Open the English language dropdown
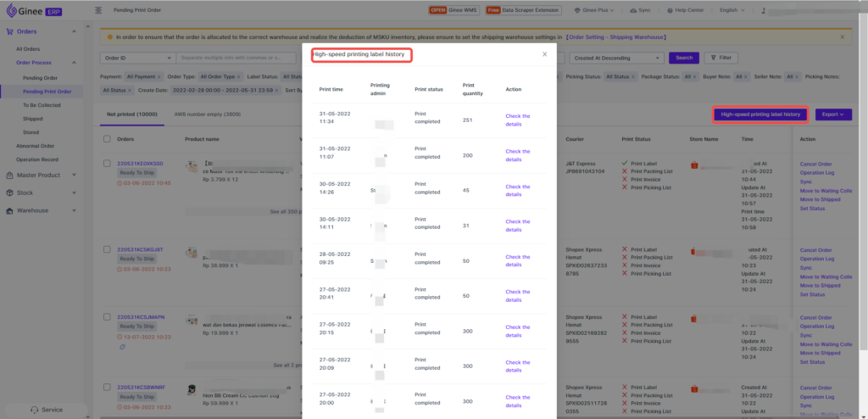 [x=732, y=10]
